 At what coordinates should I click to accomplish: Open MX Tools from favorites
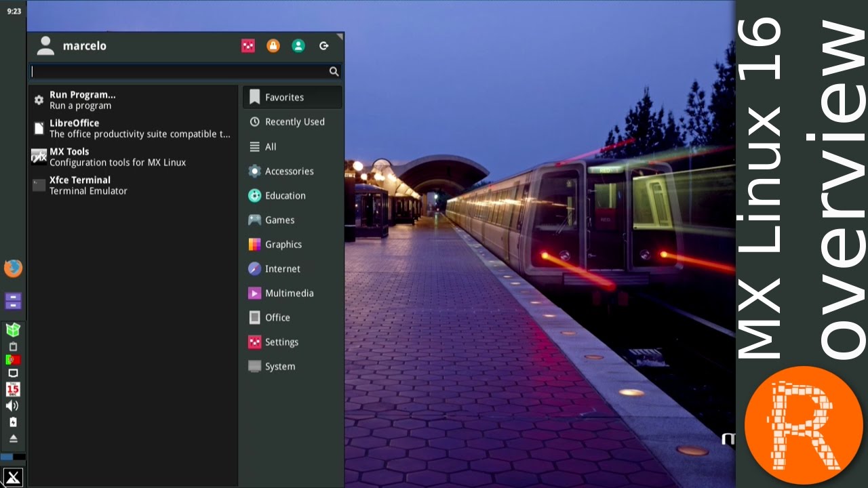134,157
